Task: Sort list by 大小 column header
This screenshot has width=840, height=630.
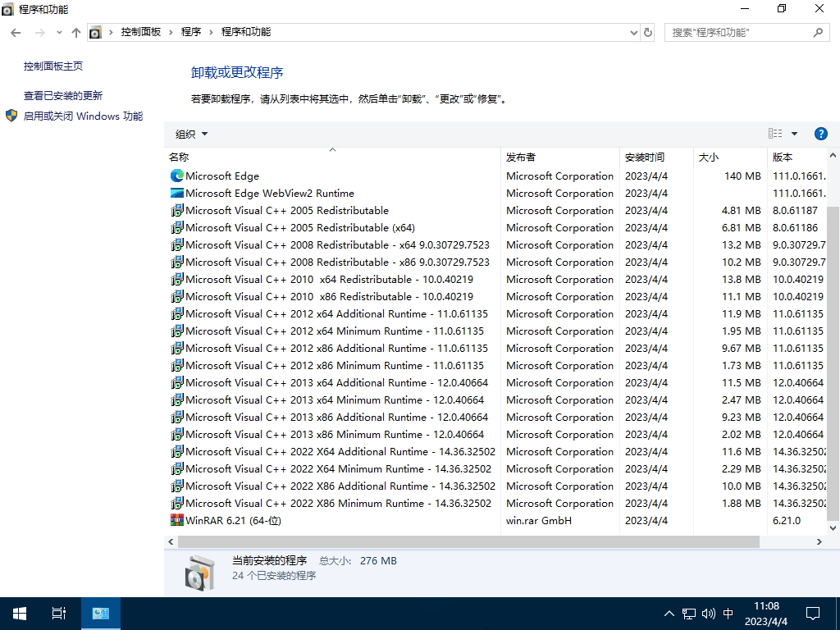Action: tap(708, 157)
